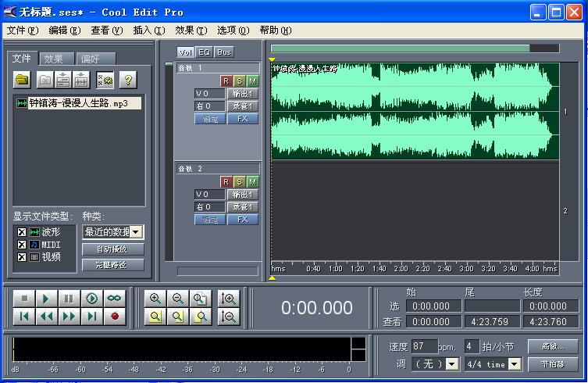Click the 自动播放 button

point(113,249)
